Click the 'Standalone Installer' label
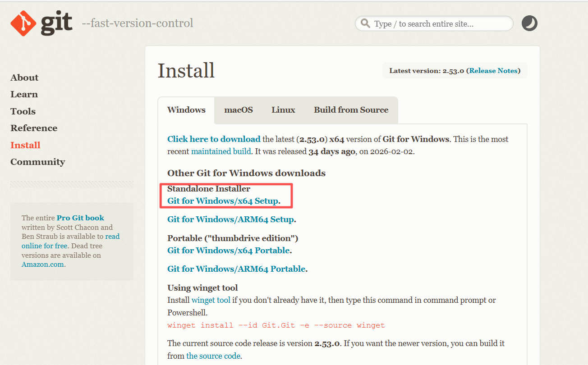 209,189
